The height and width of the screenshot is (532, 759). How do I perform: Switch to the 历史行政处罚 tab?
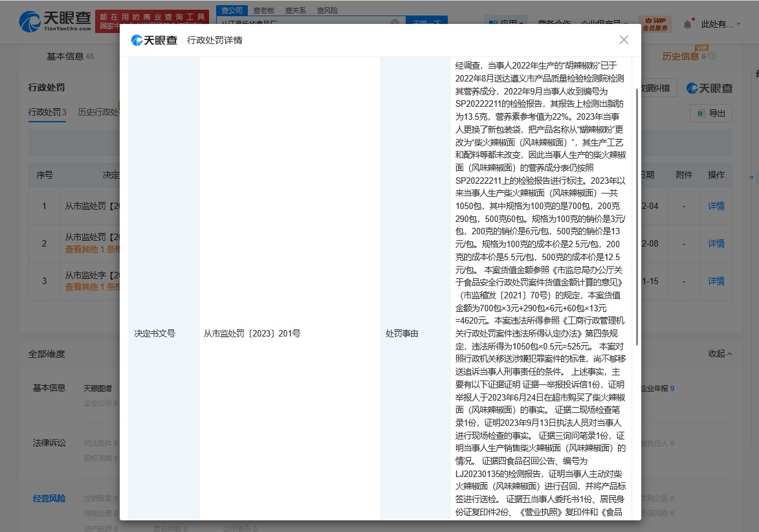click(100, 111)
